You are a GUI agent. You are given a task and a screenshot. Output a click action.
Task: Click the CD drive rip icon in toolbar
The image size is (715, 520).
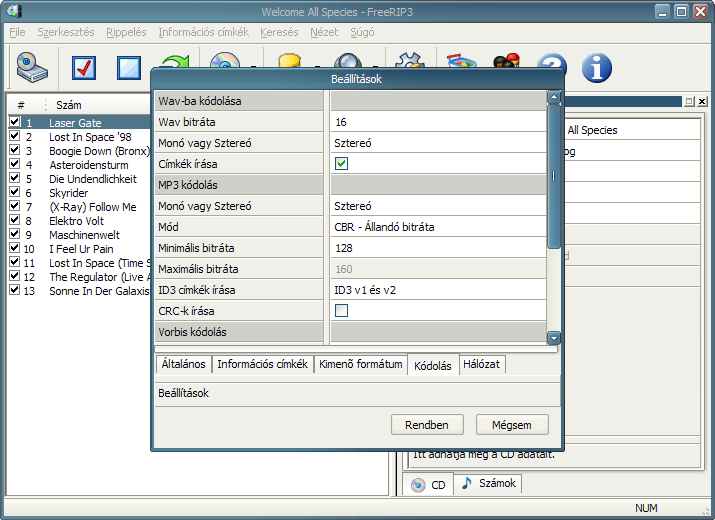point(32,68)
